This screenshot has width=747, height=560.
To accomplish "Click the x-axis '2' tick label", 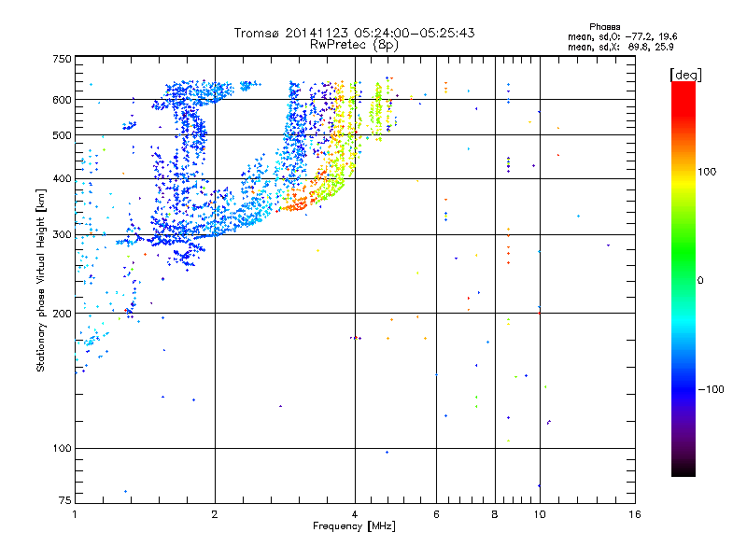I will pyautogui.click(x=215, y=514).
